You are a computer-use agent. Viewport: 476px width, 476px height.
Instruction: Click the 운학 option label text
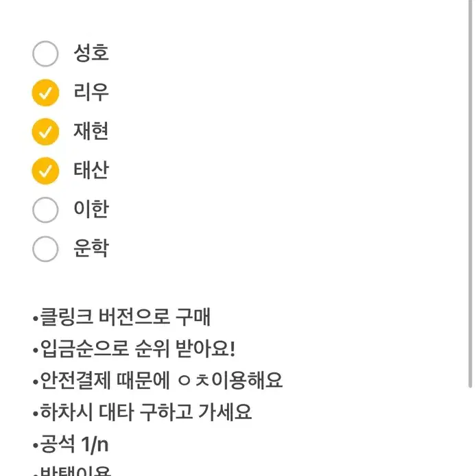click(91, 248)
